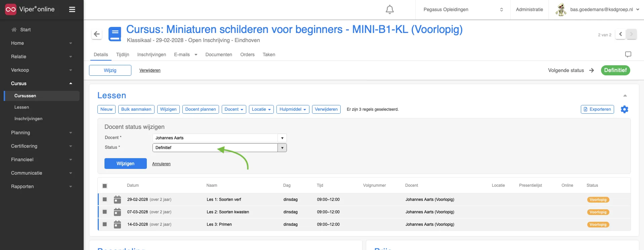Open the Locatie toolbar dropdown
Image resolution: width=644 pixels, height=250 pixels.
(x=261, y=109)
